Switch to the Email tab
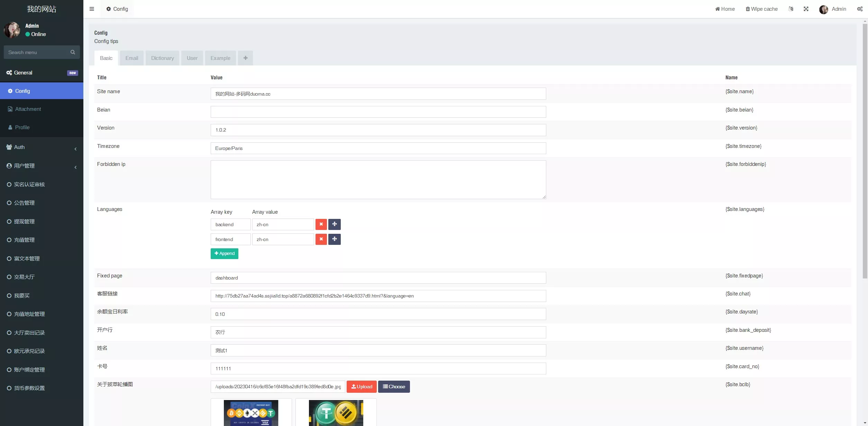This screenshot has height=426, width=868. (x=132, y=58)
